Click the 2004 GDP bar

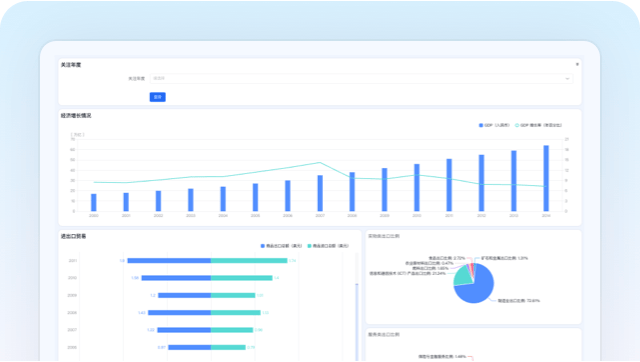tap(223, 199)
